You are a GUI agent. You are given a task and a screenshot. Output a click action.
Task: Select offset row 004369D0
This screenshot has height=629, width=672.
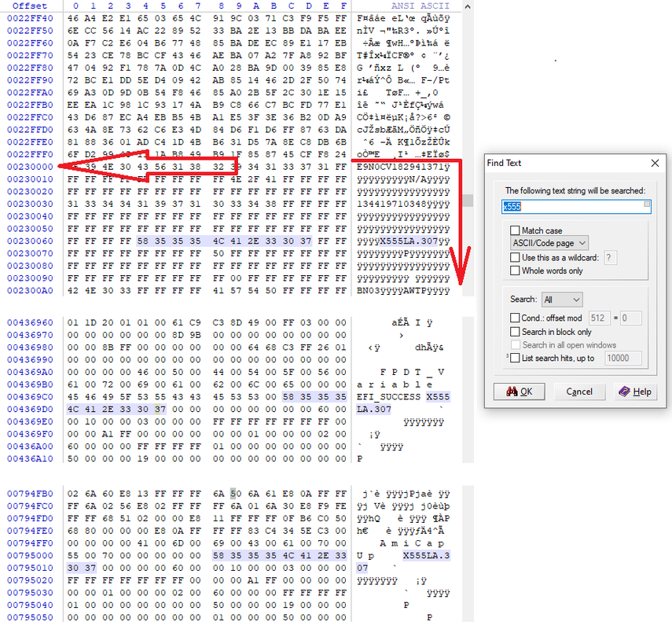[x=30, y=409]
